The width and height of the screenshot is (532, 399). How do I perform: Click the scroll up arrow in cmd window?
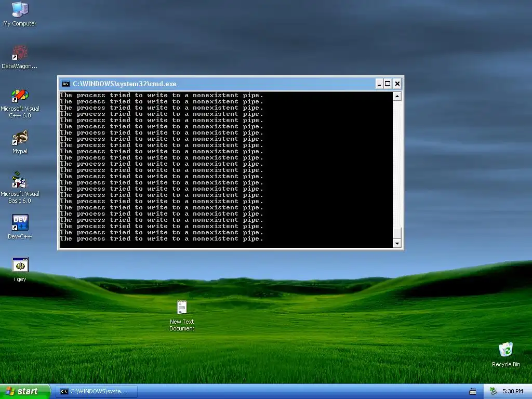[397, 96]
